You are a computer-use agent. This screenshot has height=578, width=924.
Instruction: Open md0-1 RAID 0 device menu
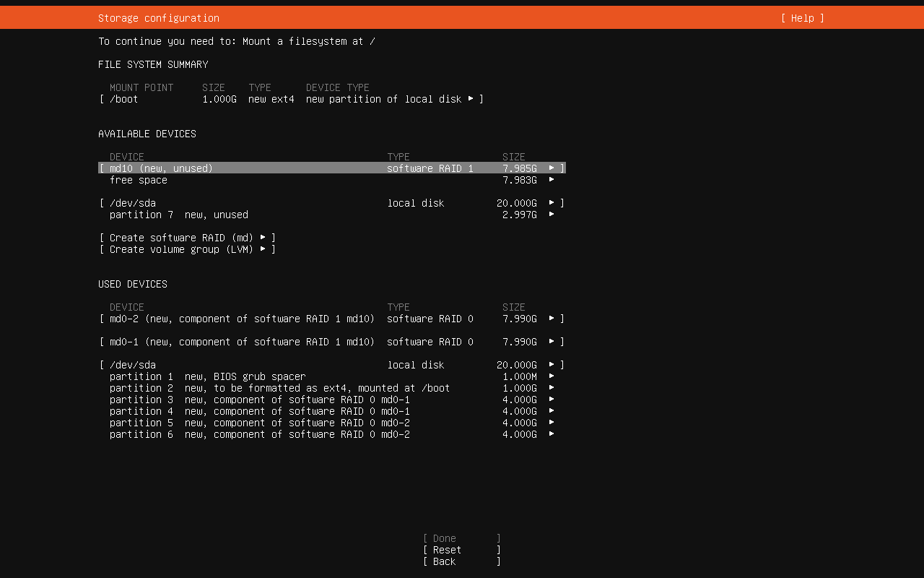pyautogui.click(x=331, y=342)
